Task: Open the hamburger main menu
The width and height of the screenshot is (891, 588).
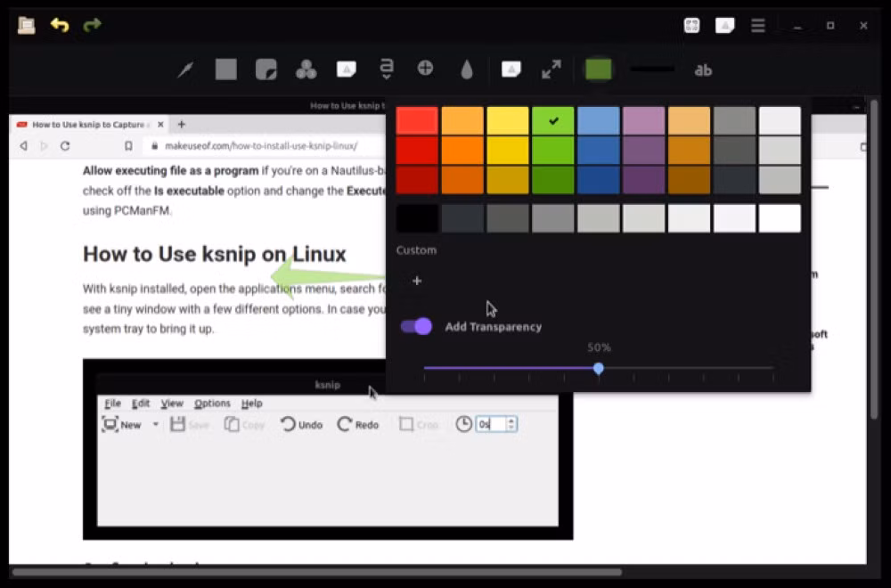Action: coord(758,25)
